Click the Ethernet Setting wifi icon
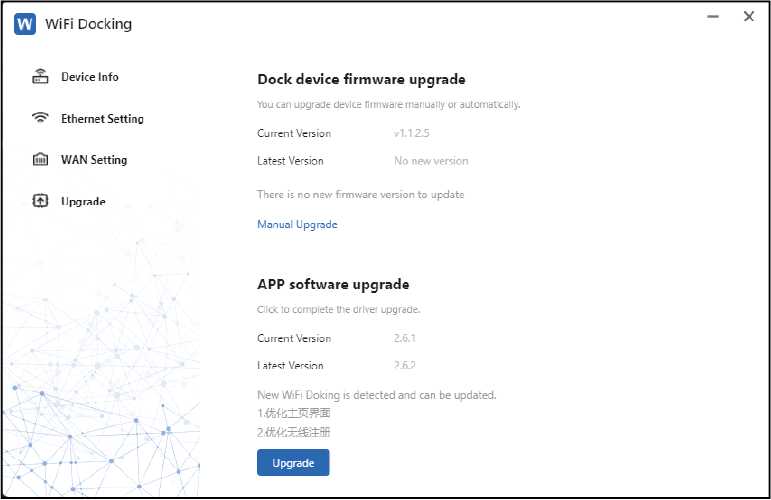Viewport: 771px width, 500px height. click(x=41, y=118)
